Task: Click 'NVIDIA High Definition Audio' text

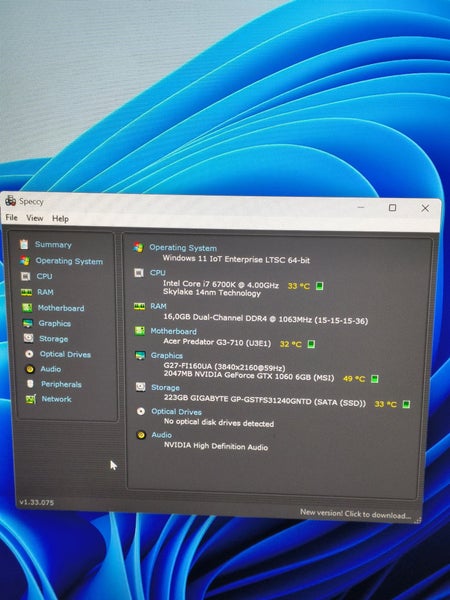Action: point(216,446)
